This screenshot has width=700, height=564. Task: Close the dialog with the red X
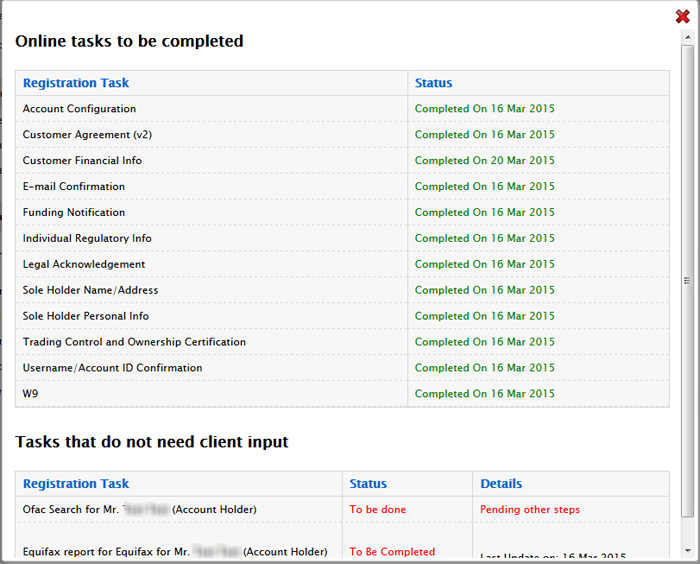[683, 16]
